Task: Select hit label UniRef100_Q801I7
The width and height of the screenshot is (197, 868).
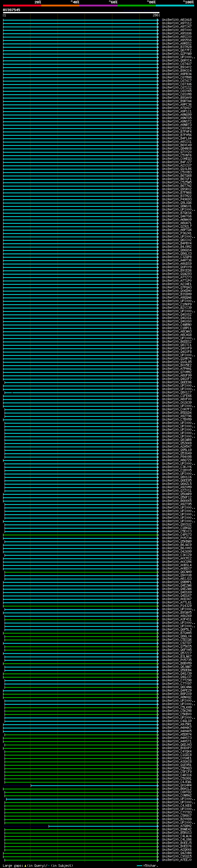Action: pyautogui.click(x=177, y=393)
